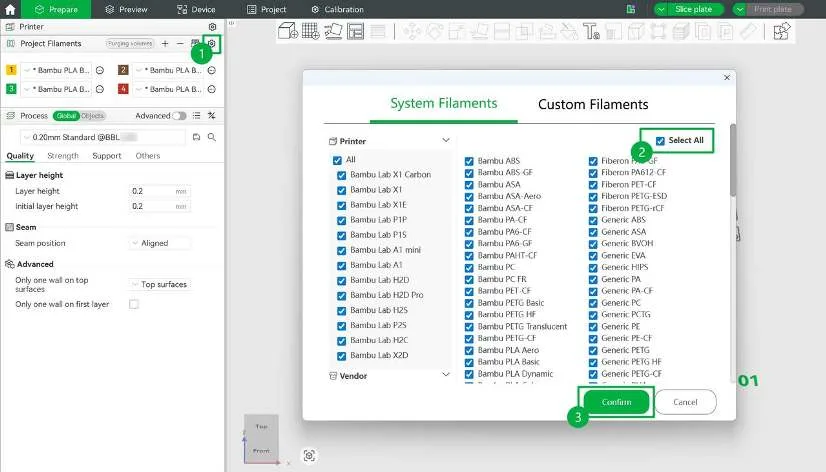Screen dimensions: 826x472
Task: Click AMS sync icon in Project Filaments
Action: coord(195,43)
